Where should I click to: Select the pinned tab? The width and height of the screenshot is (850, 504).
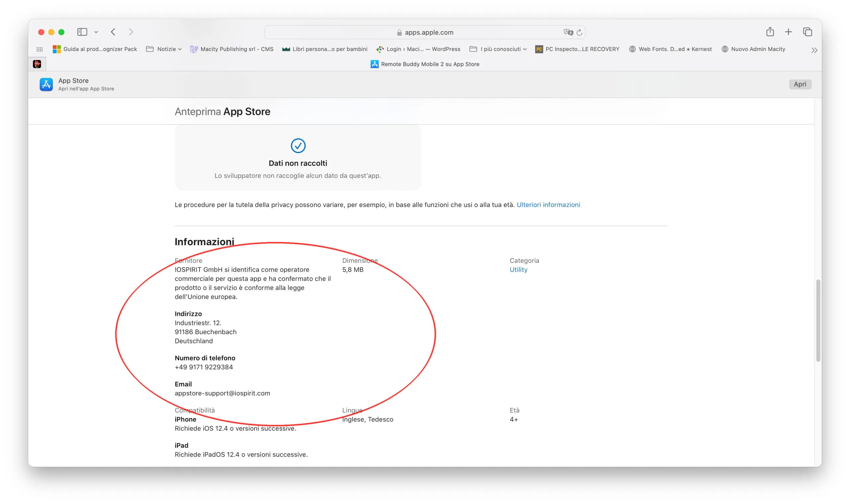(x=37, y=64)
